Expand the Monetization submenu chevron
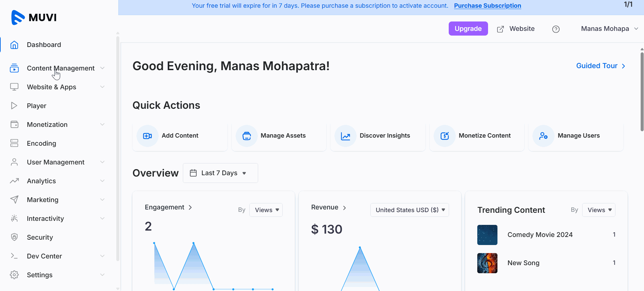The width and height of the screenshot is (644, 291). click(102, 125)
